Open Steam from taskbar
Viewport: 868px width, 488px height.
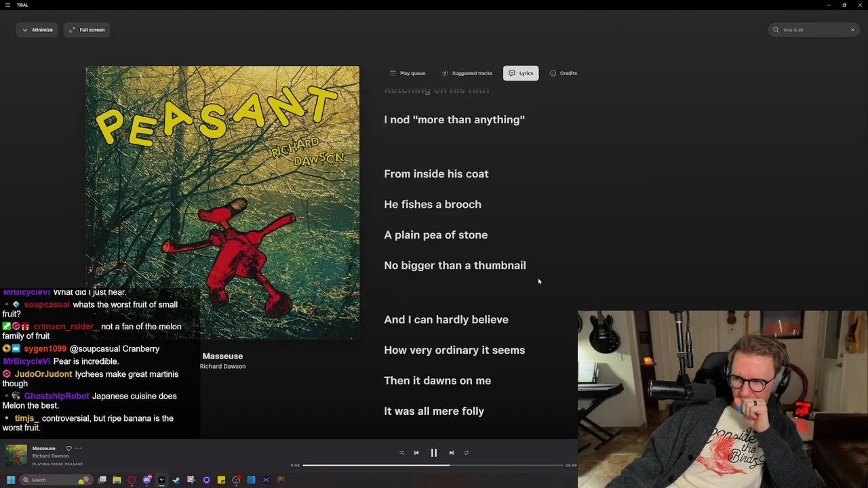coord(176,480)
